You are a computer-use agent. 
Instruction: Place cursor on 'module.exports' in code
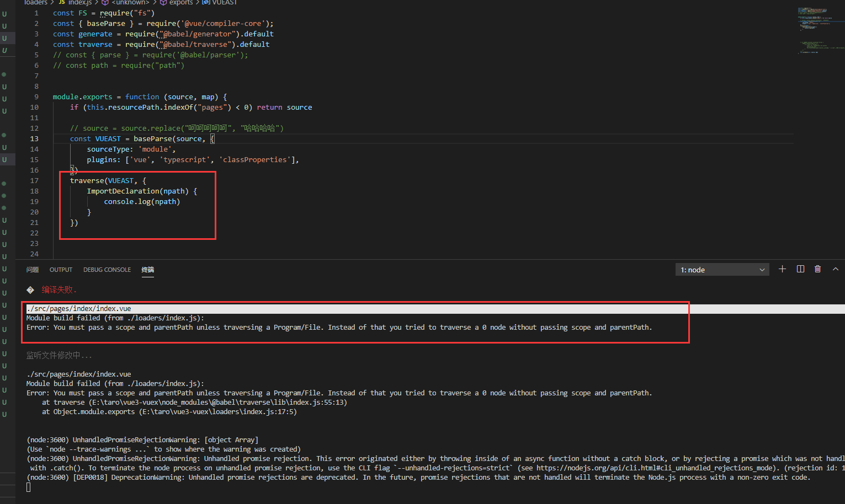tap(82, 97)
